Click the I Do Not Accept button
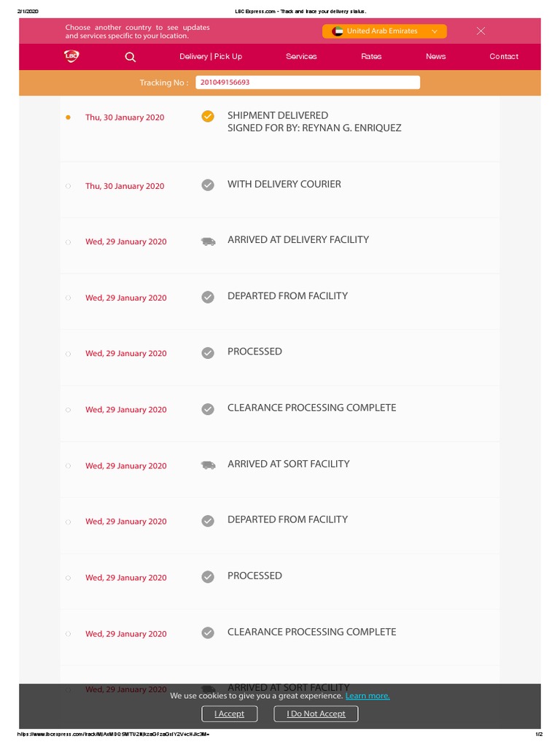The height and width of the screenshot is (747, 560). pos(316,713)
